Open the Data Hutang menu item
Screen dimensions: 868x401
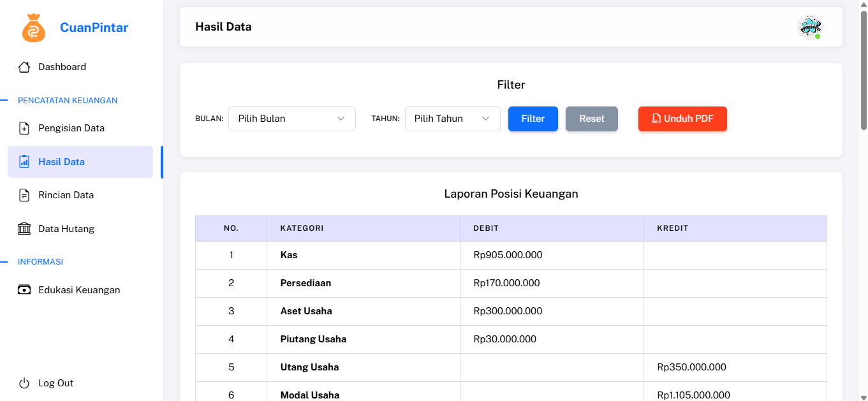pyautogui.click(x=66, y=229)
